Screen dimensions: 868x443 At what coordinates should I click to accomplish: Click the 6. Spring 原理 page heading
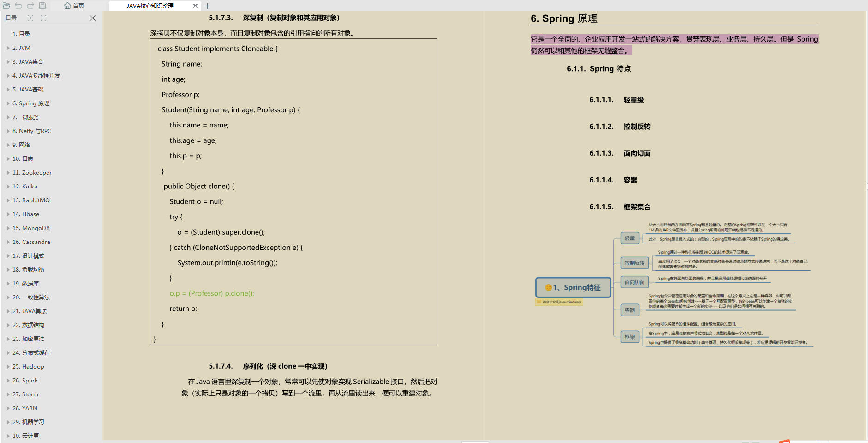coord(564,18)
